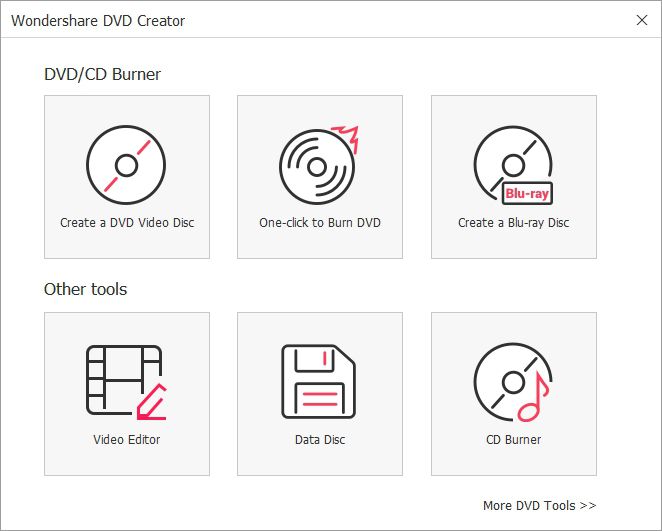This screenshot has width=662, height=531.
Task: Click the "DVD/CD Burner" section heading
Action: (x=102, y=74)
